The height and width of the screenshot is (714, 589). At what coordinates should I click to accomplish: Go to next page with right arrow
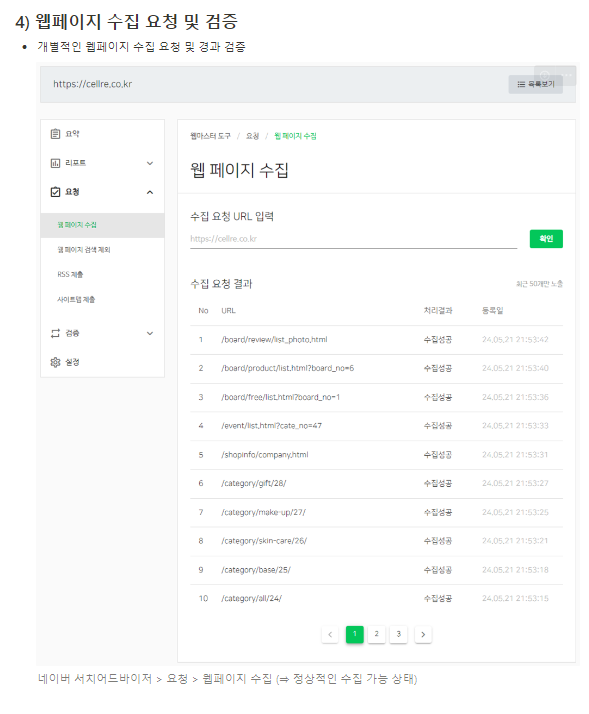pos(423,634)
